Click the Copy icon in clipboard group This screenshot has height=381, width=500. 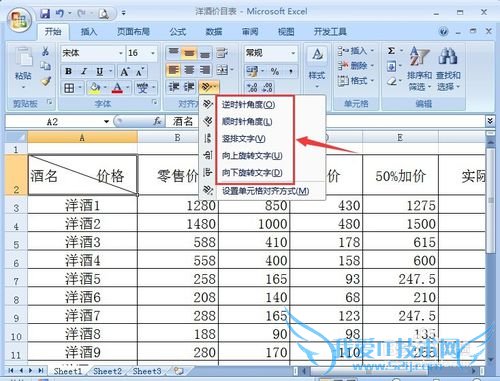[x=45, y=66]
